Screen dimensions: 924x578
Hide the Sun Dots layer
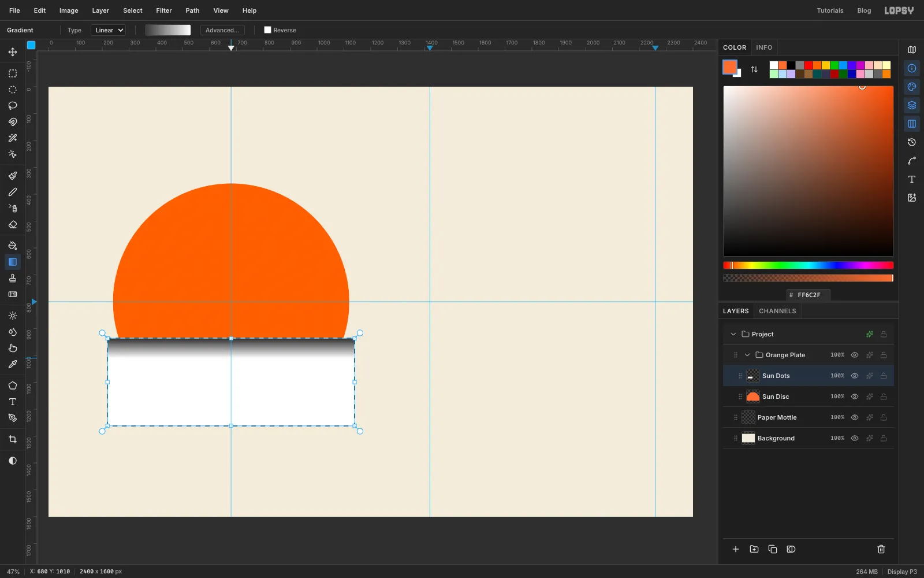click(855, 376)
